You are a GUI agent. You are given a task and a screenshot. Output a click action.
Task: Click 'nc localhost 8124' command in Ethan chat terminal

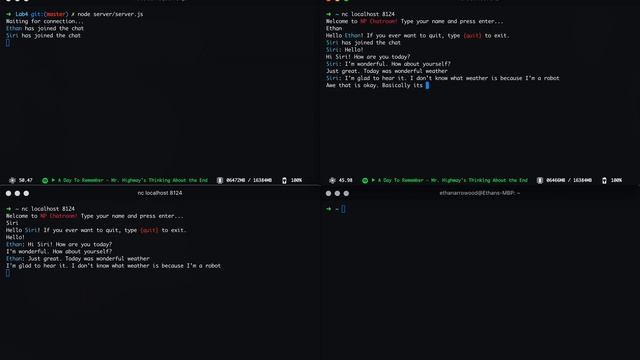point(368,14)
